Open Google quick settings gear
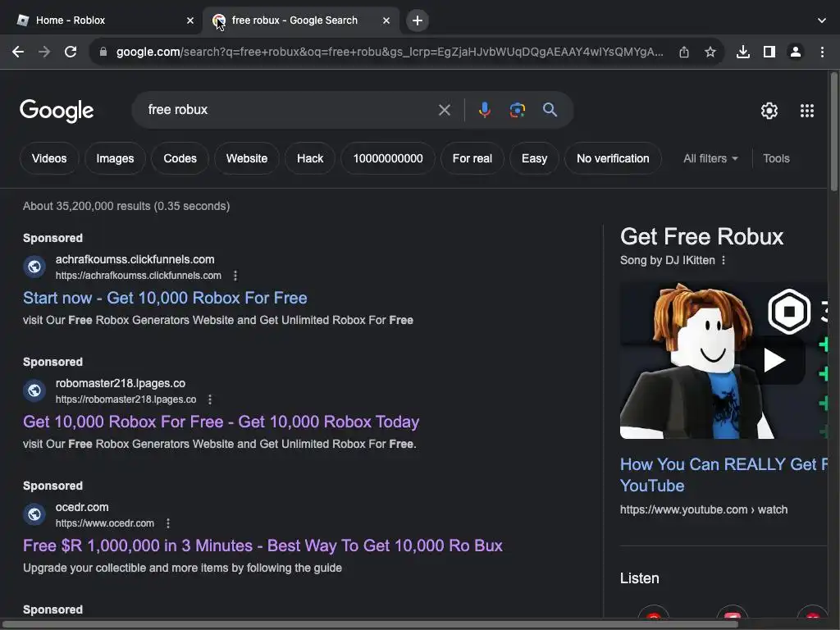 769,111
